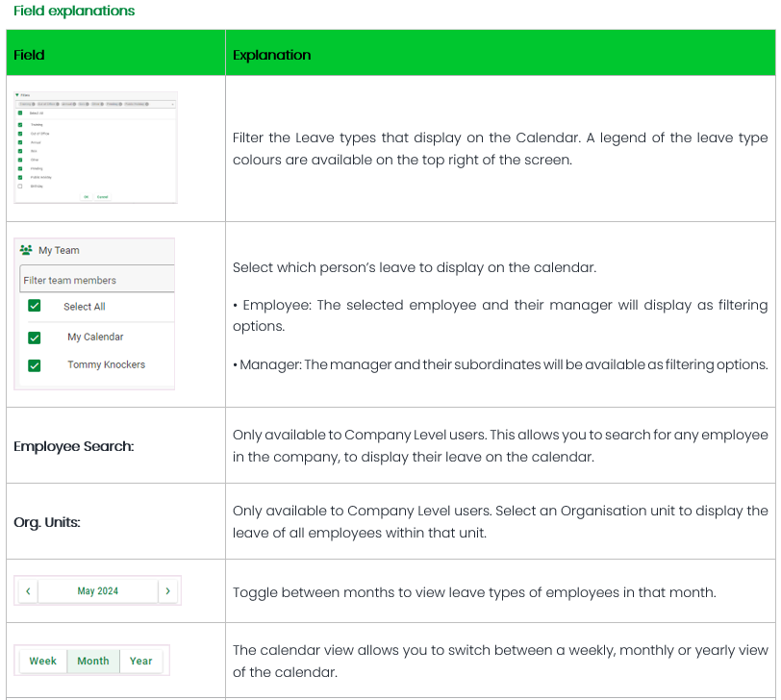
Task: Click the My Team header label
Action: coord(59,250)
